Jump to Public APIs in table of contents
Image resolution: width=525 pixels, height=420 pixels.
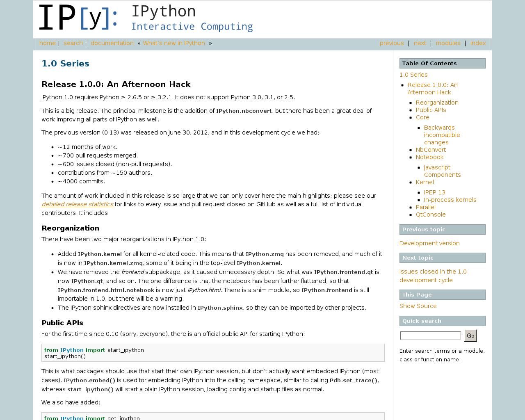[431, 110]
